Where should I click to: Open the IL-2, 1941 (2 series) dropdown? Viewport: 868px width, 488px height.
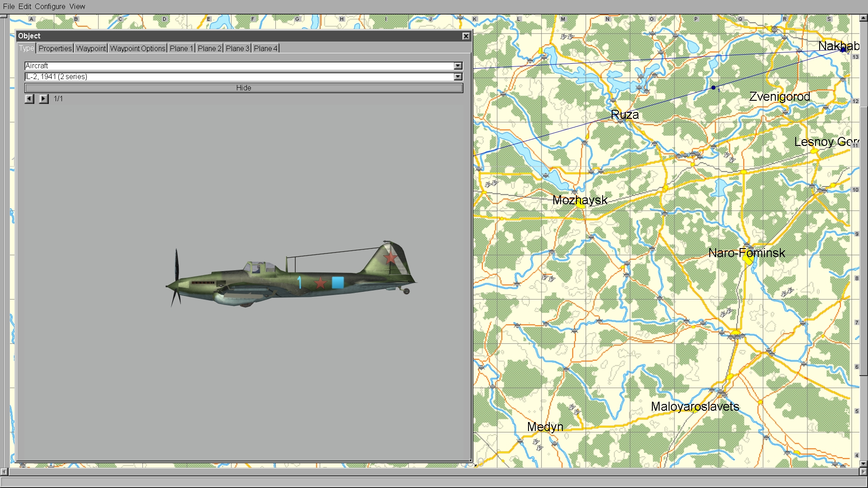(458, 77)
